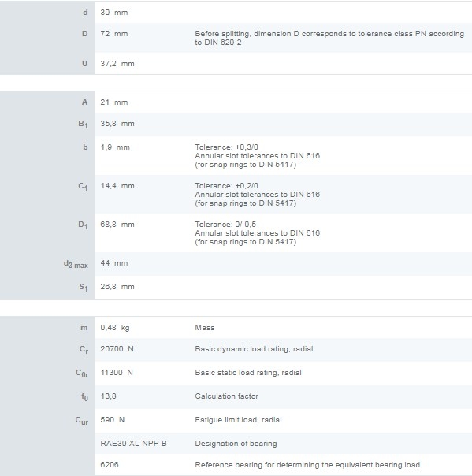The width and height of the screenshot is (472, 476).
Task: Select the d3 max value 44 mm
Action: click(x=114, y=263)
